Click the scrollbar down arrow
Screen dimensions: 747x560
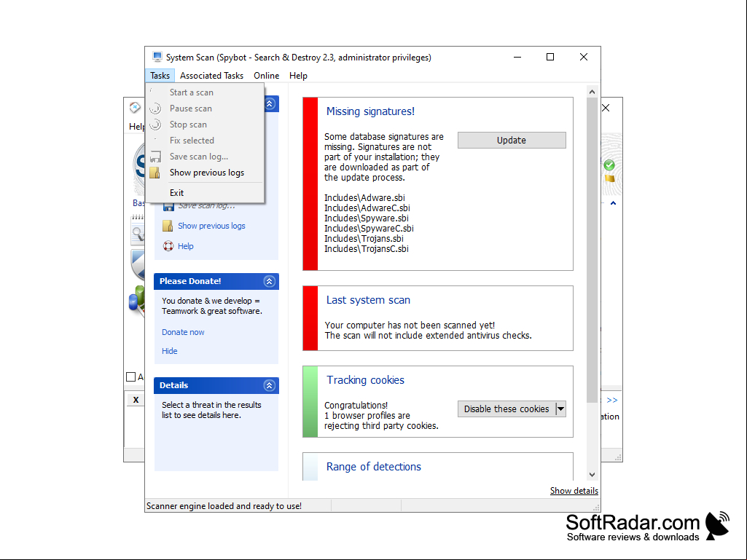(592, 475)
